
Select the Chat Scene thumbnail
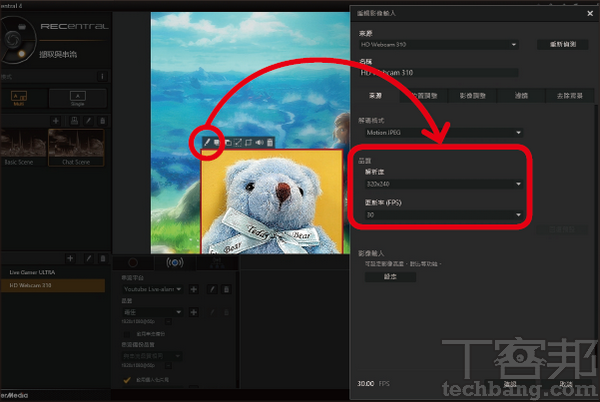coord(76,148)
